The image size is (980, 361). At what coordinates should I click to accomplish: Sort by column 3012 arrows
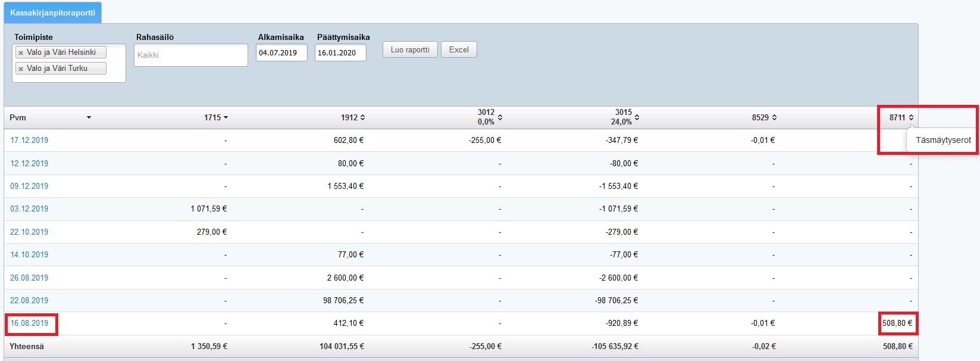(x=500, y=117)
